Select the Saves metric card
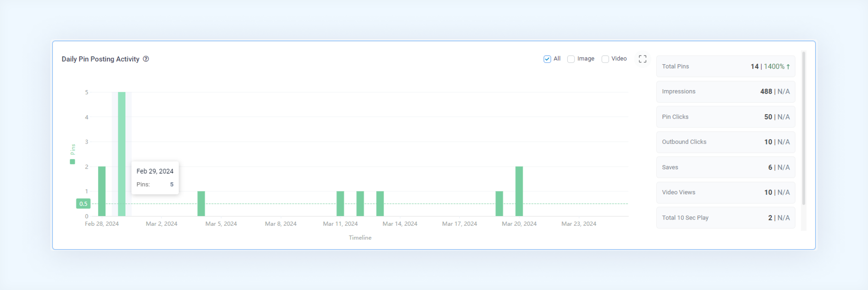This screenshot has height=290, width=868. [x=725, y=167]
